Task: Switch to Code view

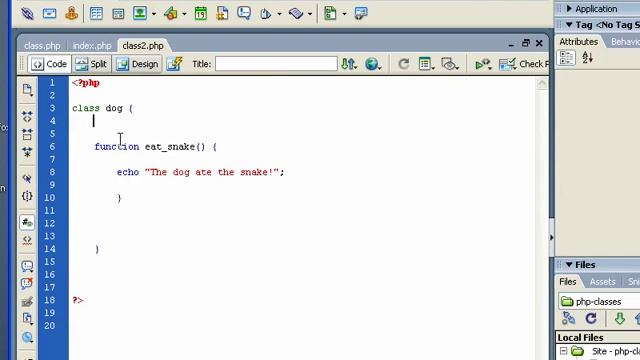Action: tap(49, 64)
